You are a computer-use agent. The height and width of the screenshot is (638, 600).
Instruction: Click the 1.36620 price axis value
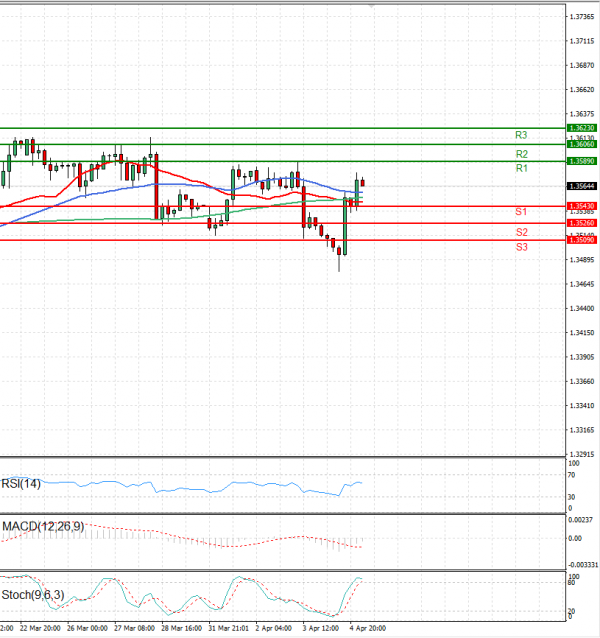(x=582, y=90)
